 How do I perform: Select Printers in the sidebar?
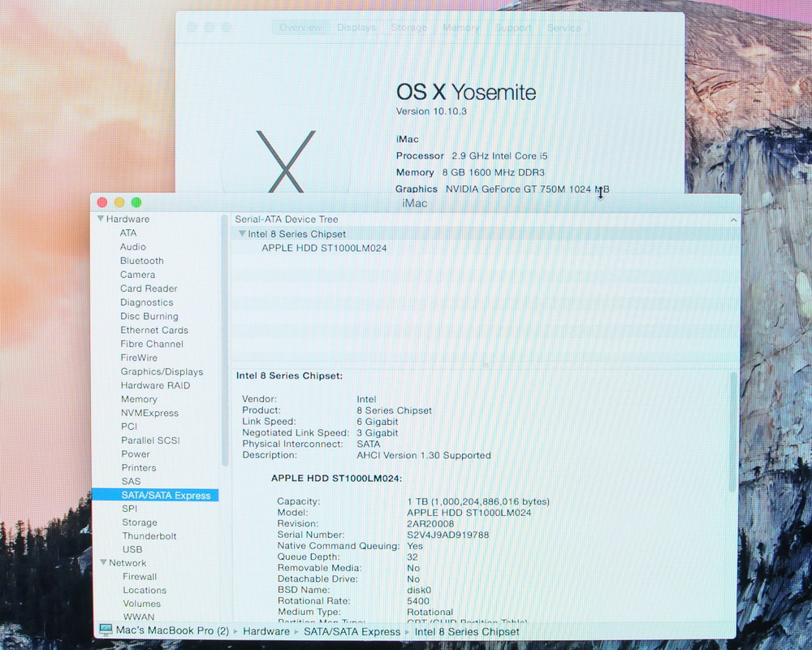pos(139,467)
